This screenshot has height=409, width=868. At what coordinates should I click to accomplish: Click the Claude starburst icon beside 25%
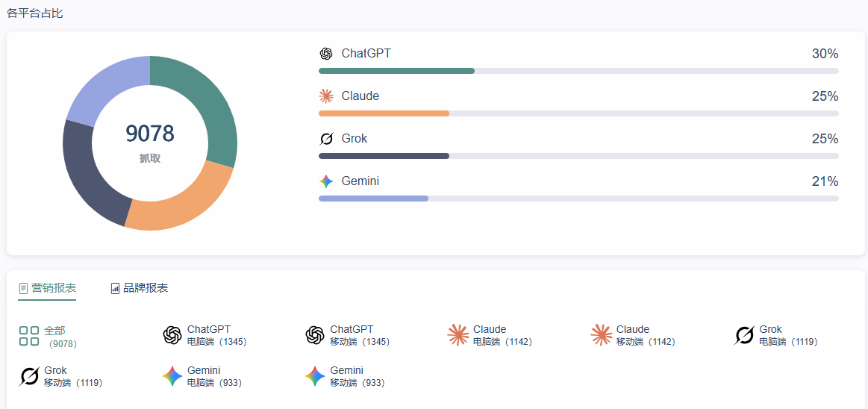(x=325, y=96)
